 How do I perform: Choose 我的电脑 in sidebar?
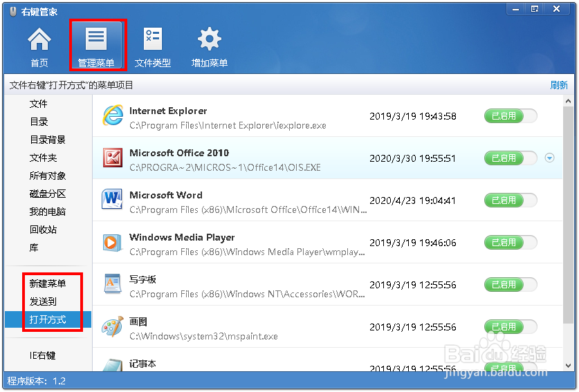48,212
